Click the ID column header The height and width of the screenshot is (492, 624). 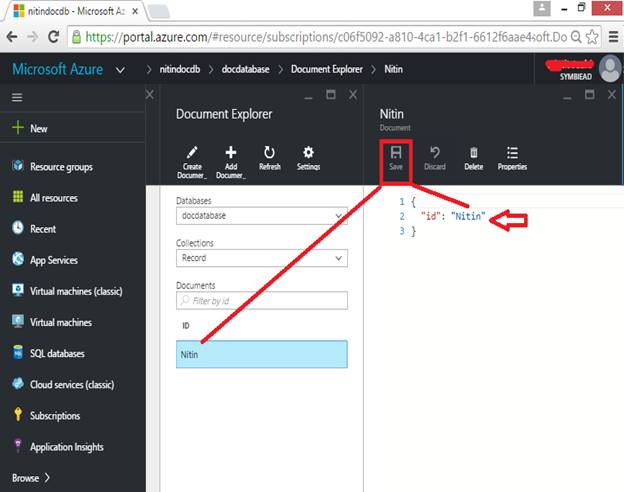point(186,326)
